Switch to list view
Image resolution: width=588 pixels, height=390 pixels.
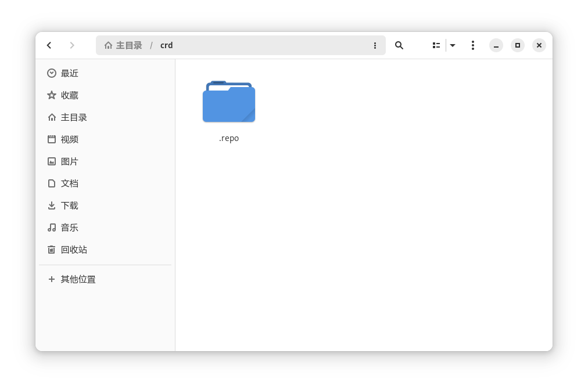(x=436, y=45)
